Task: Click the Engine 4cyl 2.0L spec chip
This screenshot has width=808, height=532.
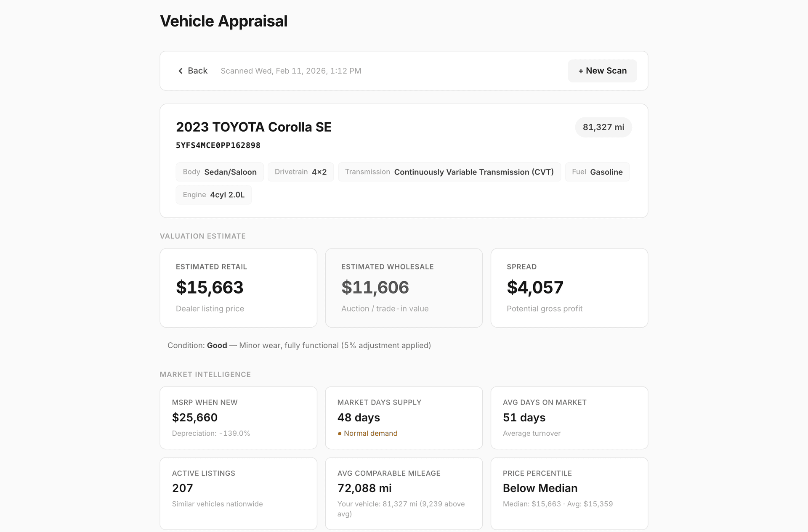Action: 213,195
